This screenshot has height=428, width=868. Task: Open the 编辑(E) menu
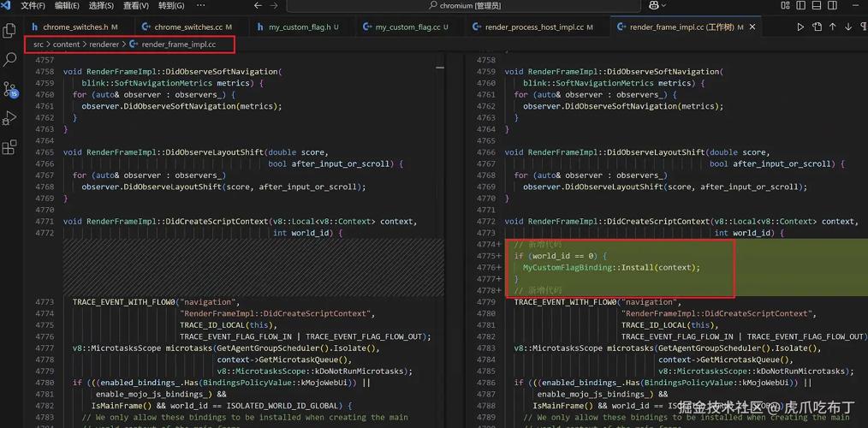pyautogui.click(x=67, y=5)
